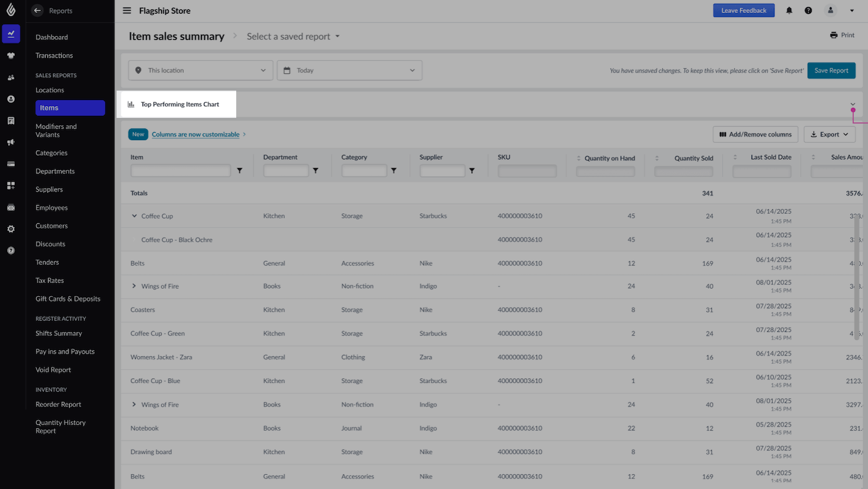868x489 pixels.
Task: Open the Export dropdown
Action: (x=830, y=134)
